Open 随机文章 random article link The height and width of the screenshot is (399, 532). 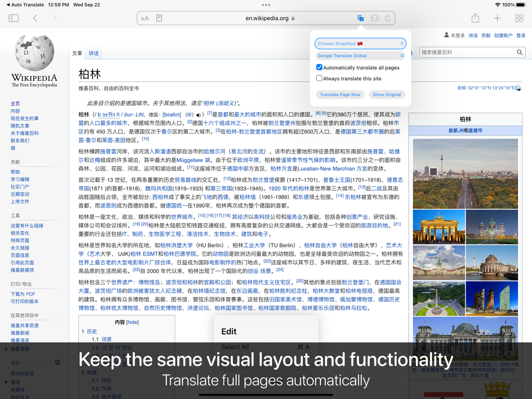tap(20, 126)
